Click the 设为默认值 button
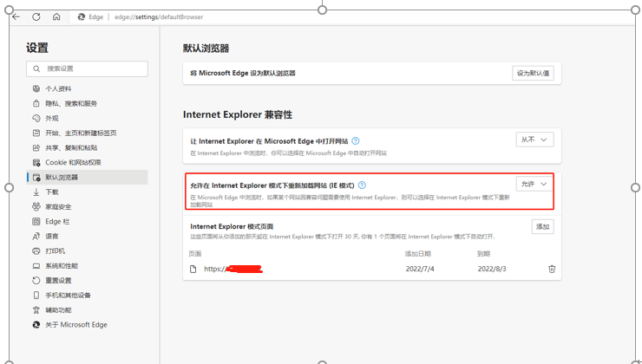 [x=533, y=73]
